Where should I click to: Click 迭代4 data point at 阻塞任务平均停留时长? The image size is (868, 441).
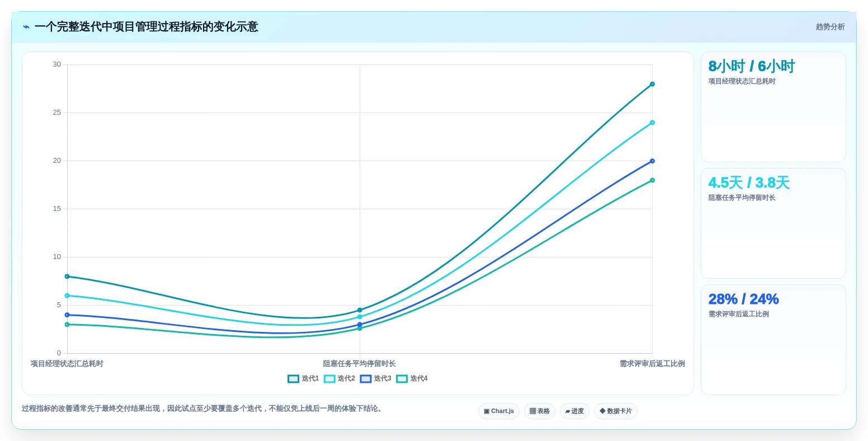pyautogui.click(x=360, y=329)
